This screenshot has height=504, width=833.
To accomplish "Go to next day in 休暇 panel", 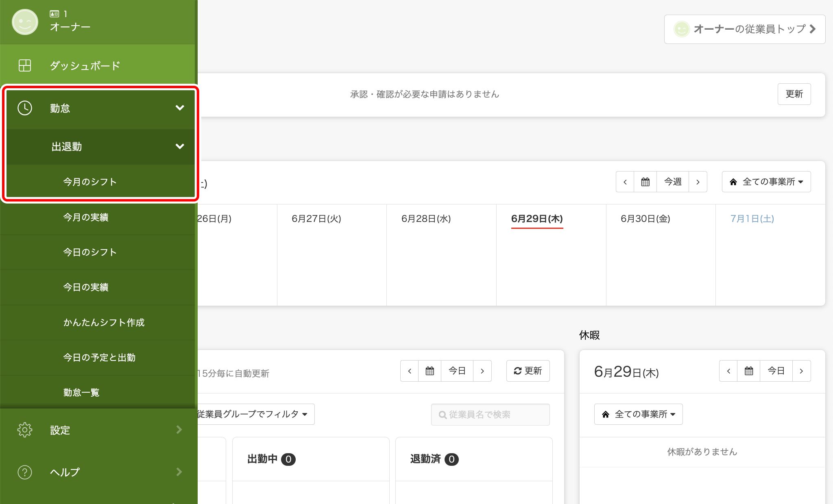I will pyautogui.click(x=801, y=371).
